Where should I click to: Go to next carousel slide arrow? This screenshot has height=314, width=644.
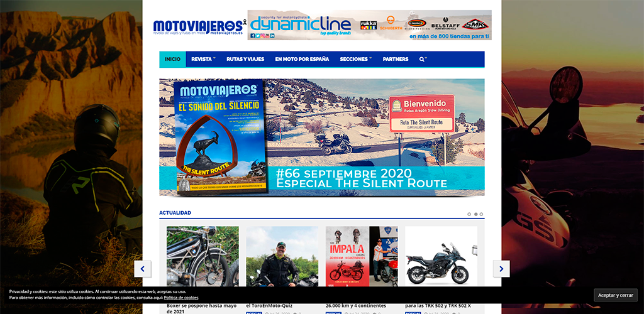(501, 269)
